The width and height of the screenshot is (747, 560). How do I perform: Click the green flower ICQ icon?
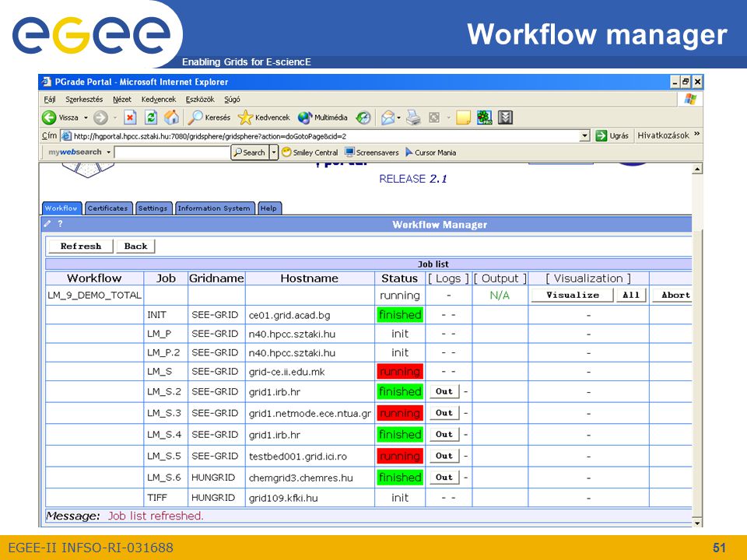(485, 117)
